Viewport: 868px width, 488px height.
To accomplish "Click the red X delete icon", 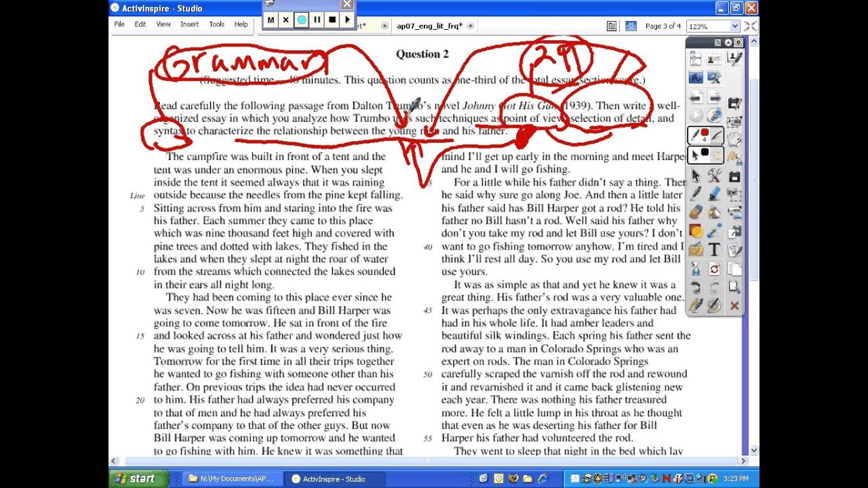I will 734,306.
